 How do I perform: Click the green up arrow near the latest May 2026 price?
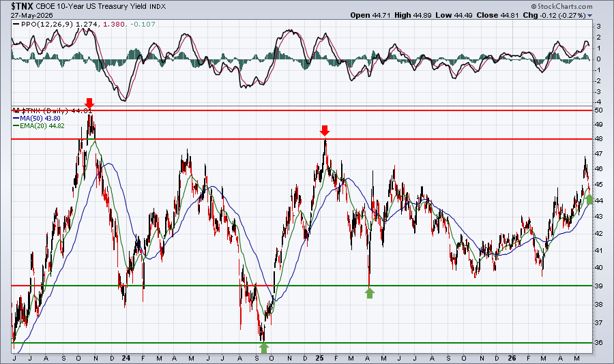coord(589,199)
